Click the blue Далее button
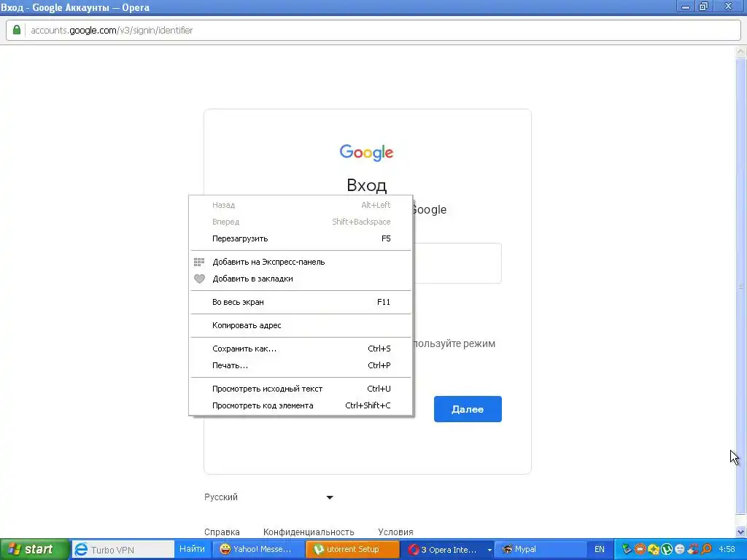 click(468, 409)
